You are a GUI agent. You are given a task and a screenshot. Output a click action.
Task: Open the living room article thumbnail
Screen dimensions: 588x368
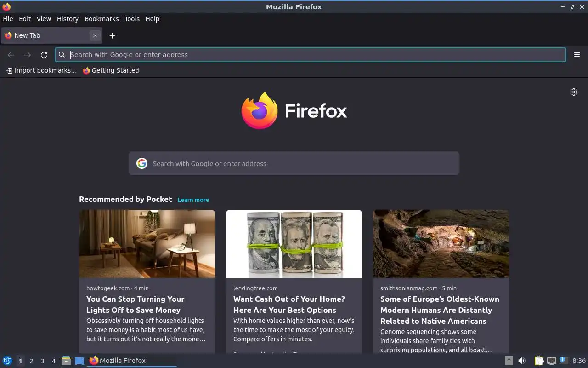pyautogui.click(x=147, y=244)
